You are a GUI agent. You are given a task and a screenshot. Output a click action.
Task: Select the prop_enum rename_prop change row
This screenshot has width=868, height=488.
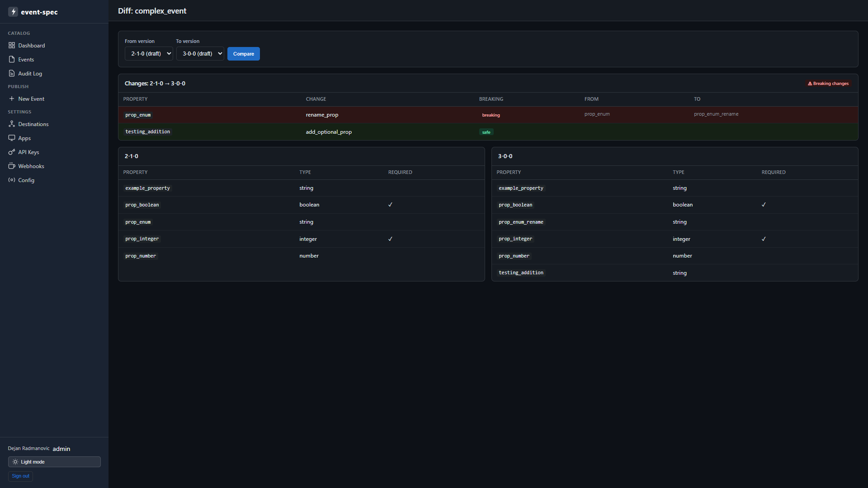(x=488, y=115)
